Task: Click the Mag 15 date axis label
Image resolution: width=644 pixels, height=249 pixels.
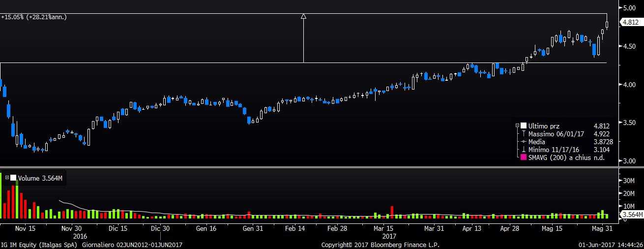Action: point(552,228)
